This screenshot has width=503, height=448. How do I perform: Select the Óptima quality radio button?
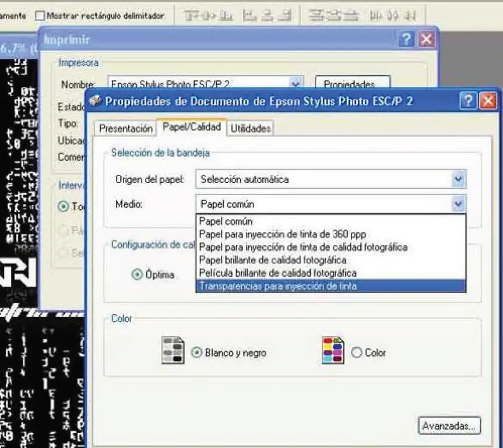[x=137, y=274]
